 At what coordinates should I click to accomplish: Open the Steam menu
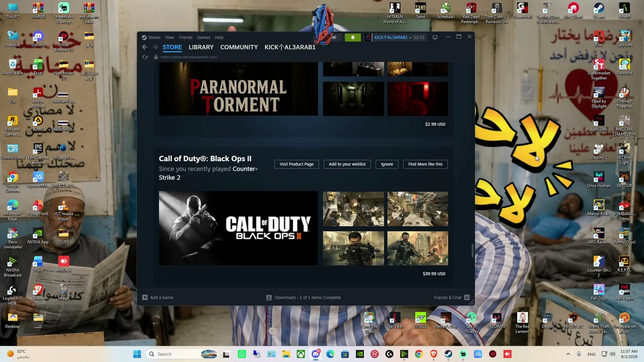coord(154,37)
